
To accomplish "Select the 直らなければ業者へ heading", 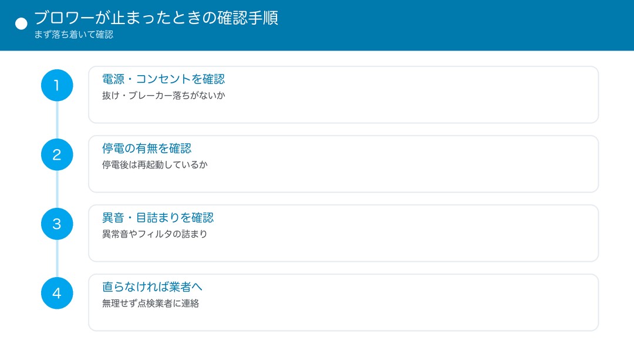I will click(x=152, y=287).
